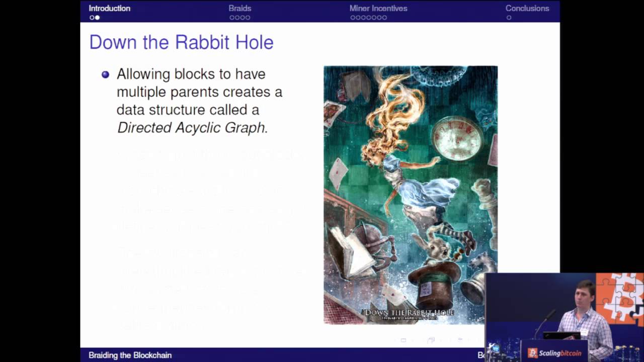This screenshot has width=644, height=362.
Task: Jump to the Braids section
Action: [239, 8]
